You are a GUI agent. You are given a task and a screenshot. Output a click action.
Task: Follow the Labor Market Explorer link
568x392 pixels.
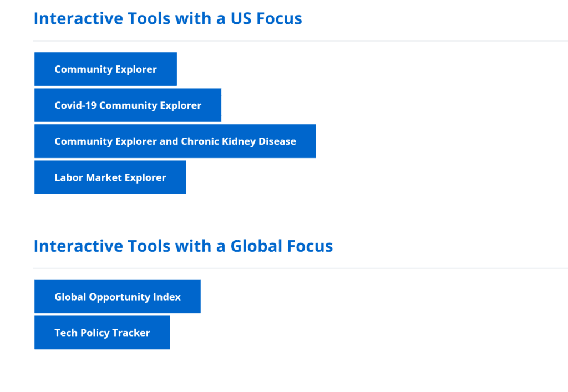pyautogui.click(x=110, y=177)
